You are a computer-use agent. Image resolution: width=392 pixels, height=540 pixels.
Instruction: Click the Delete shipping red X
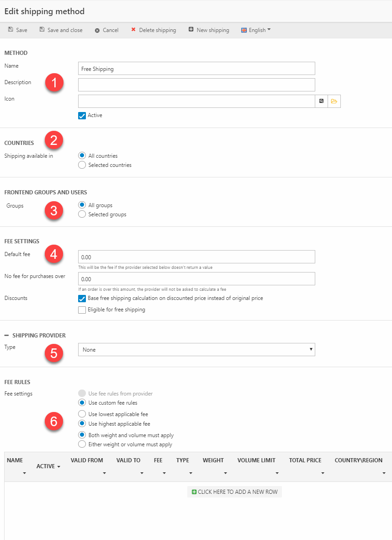133,30
